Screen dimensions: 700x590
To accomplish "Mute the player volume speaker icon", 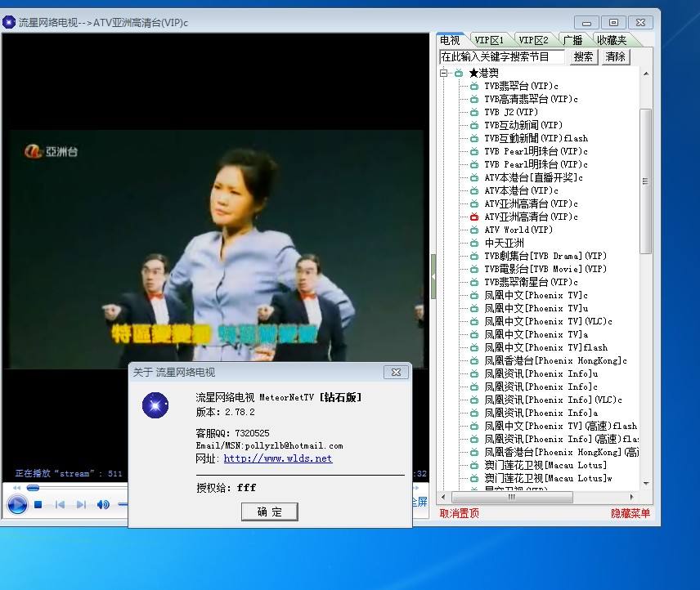I will tap(103, 505).
